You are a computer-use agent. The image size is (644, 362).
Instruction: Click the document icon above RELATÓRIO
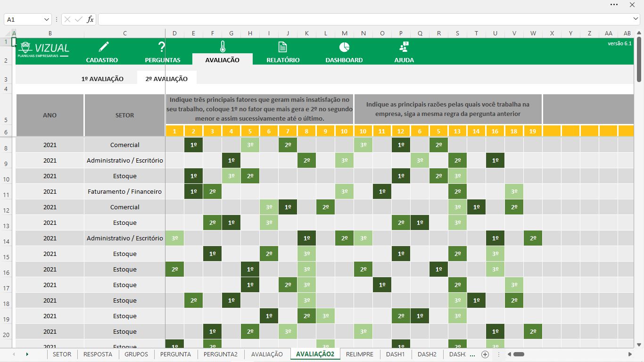coord(282,47)
